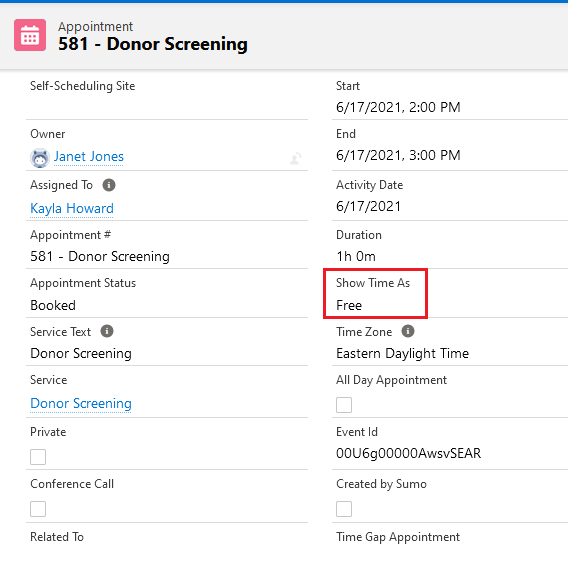Image resolution: width=568 pixels, height=561 pixels.
Task: Click the Show Time As value Free
Action: [349, 305]
